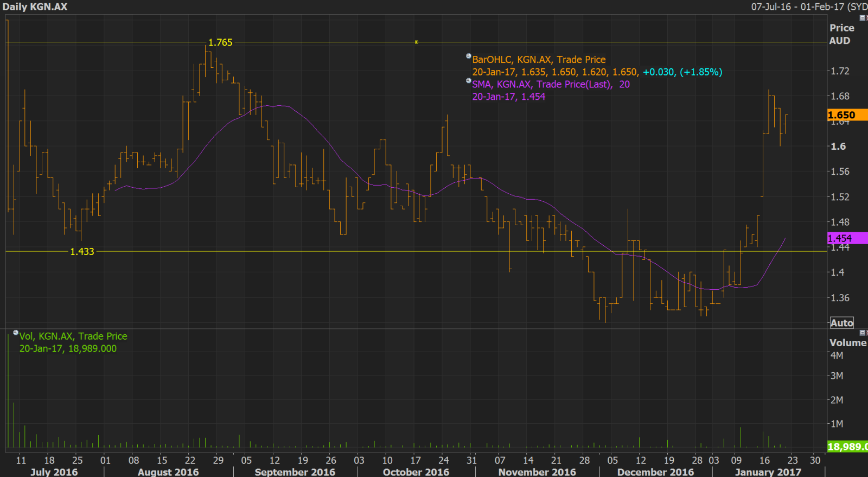Click the Price axis label
Viewport: 868px width, 477px height.
tap(841, 28)
